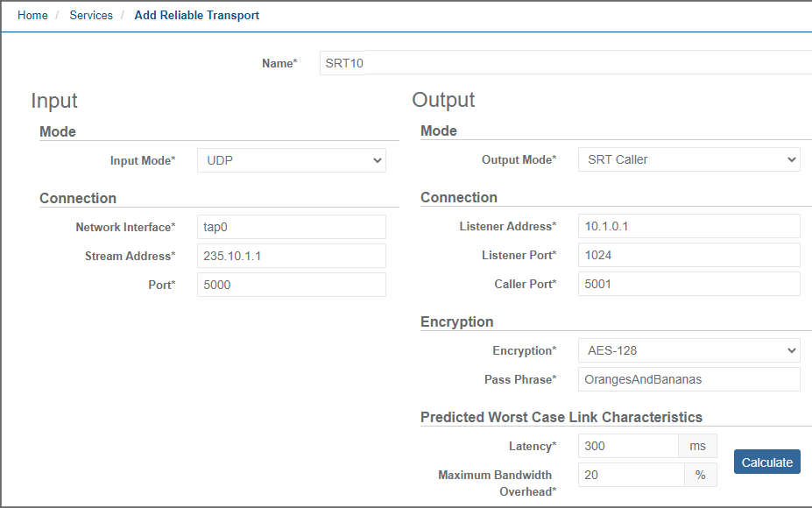Go to the Home breadcrumb link
812x508 pixels.
pyautogui.click(x=32, y=16)
